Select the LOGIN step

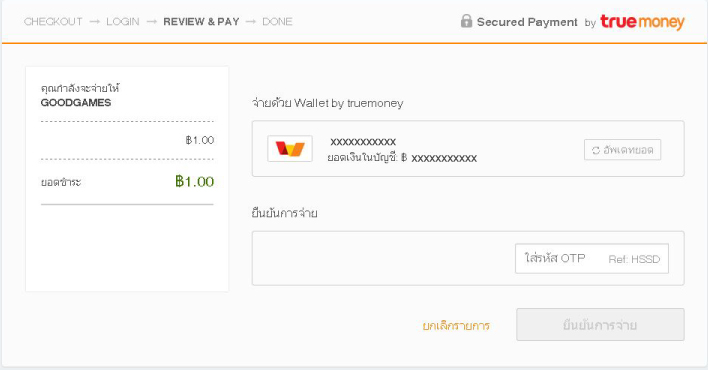[123, 22]
